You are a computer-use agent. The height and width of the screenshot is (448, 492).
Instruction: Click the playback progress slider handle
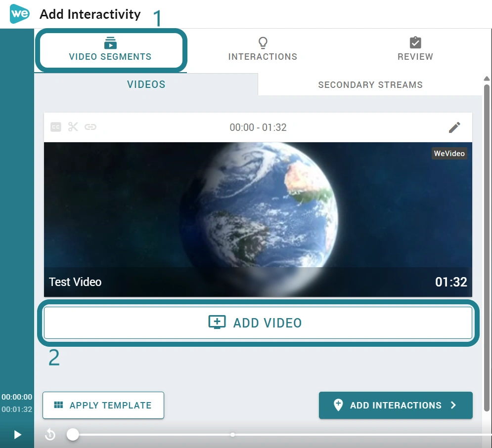pyautogui.click(x=73, y=435)
